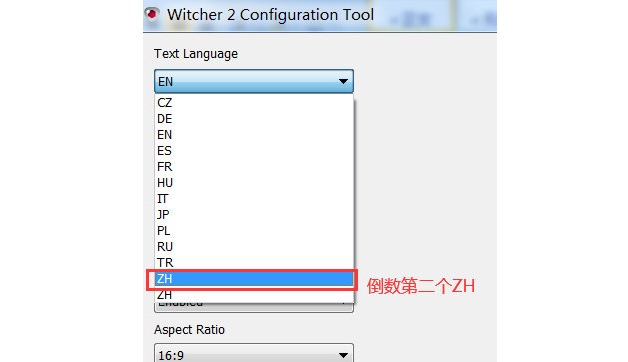The image size is (628, 362).
Task: Click the Witcher 2 Configuration Tool title
Action: tap(270, 15)
